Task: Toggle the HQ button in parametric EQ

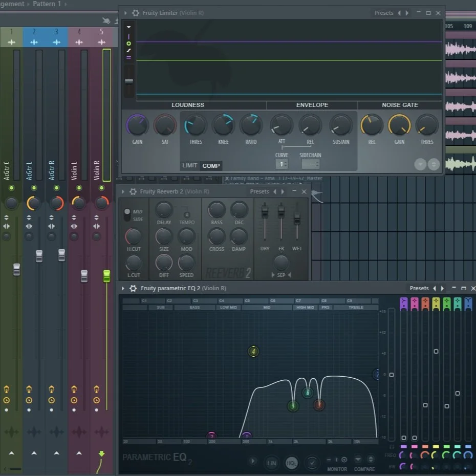Action: (x=291, y=463)
